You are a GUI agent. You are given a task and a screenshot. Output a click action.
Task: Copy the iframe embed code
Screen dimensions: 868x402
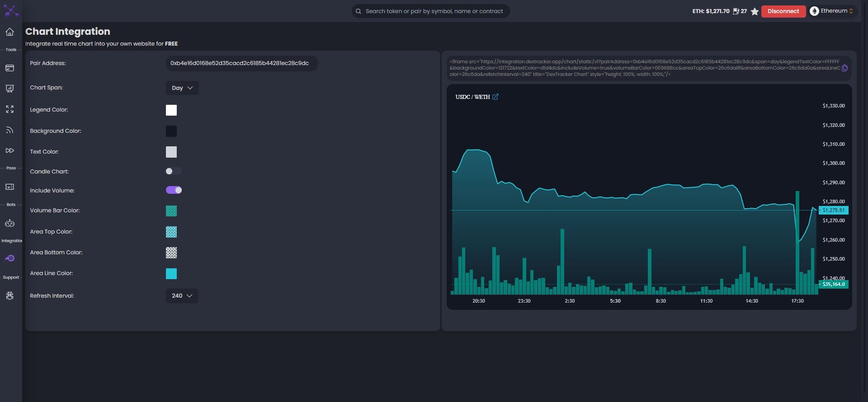point(844,68)
